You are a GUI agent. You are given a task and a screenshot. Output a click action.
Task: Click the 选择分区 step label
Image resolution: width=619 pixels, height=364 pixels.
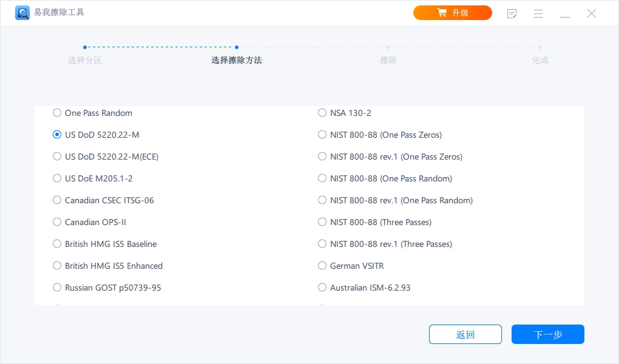[x=85, y=60]
